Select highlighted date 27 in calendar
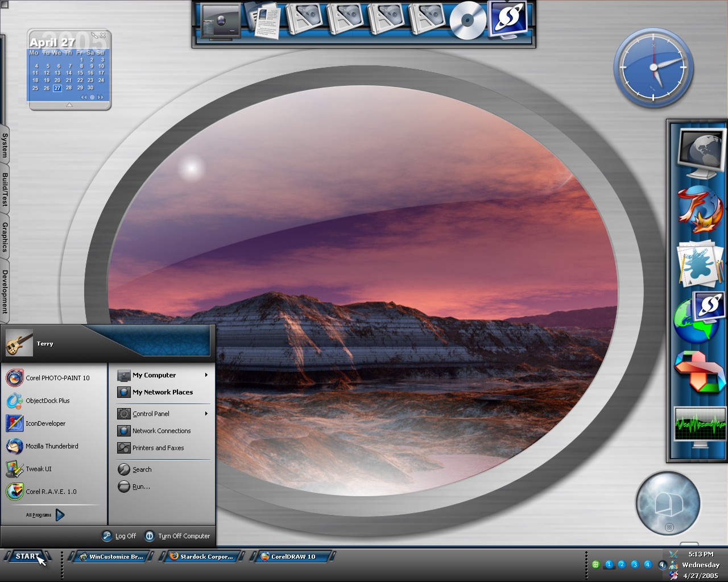 click(57, 88)
